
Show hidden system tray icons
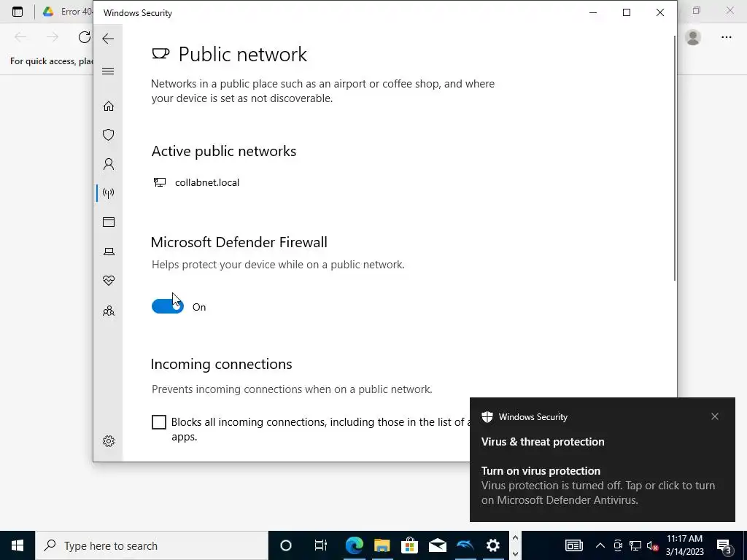point(600,545)
